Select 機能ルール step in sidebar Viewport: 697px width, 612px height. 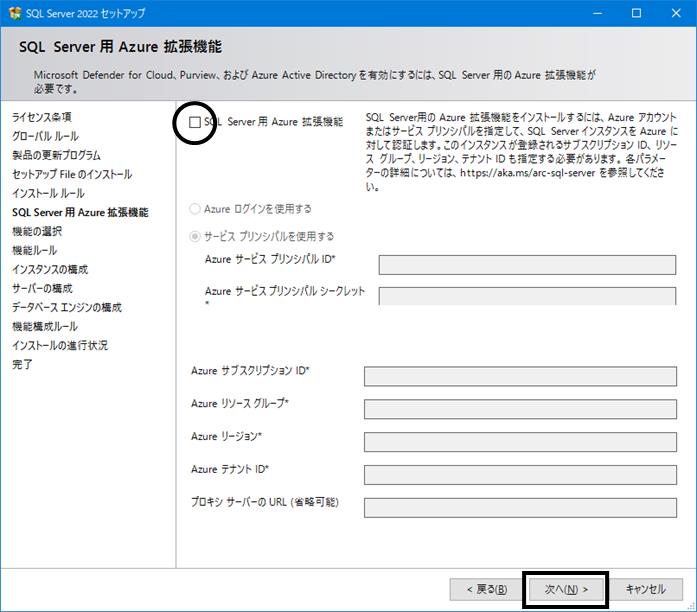click(35, 250)
